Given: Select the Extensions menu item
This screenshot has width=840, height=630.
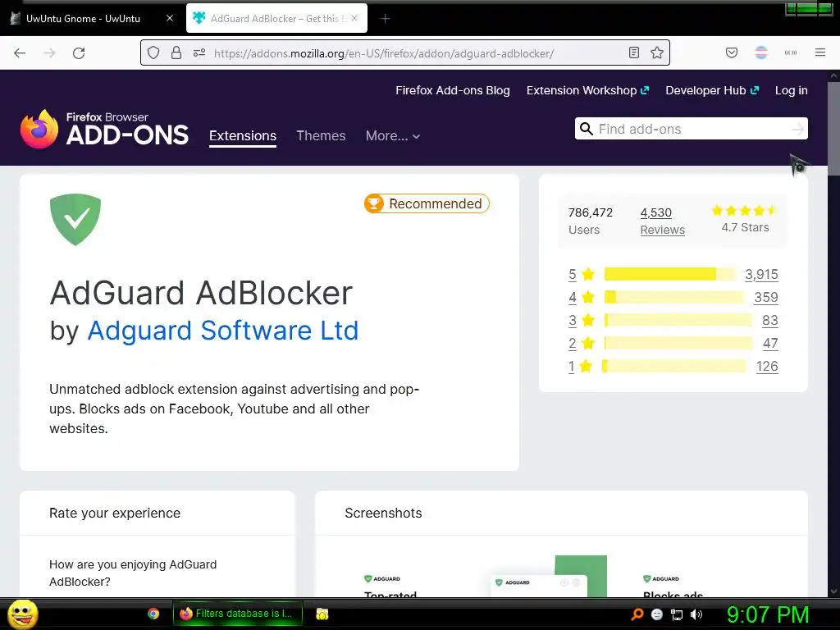Looking at the screenshot, I should click(x=243, y=135).
